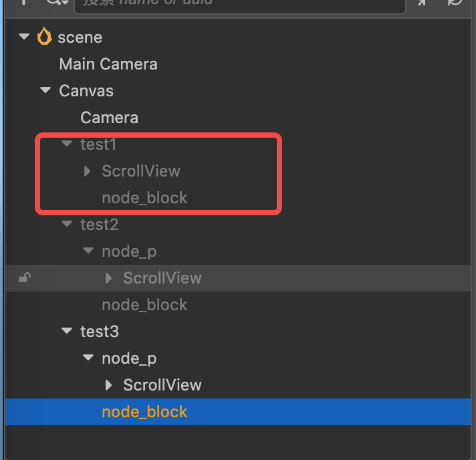Toggle the lock icon on the highlighted ScrollView row
476x460 pixels.
pos(24,278)
